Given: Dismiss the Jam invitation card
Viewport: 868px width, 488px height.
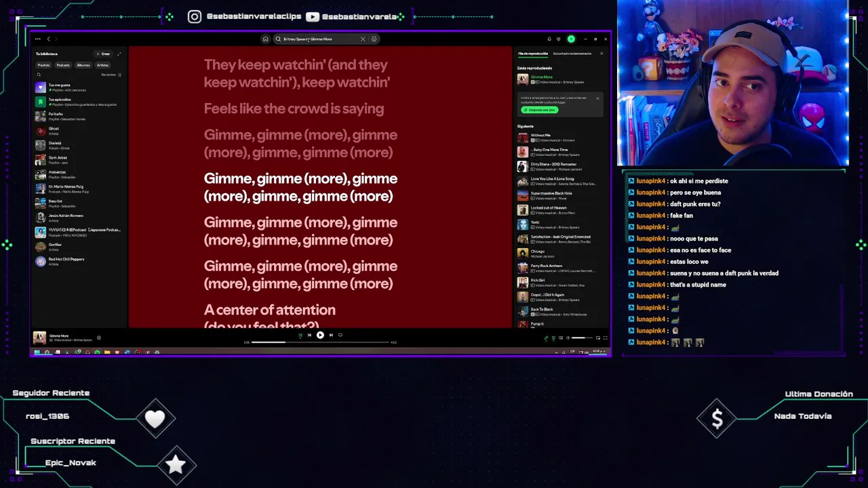Looking at the screenshot, I should click(597, 98).
